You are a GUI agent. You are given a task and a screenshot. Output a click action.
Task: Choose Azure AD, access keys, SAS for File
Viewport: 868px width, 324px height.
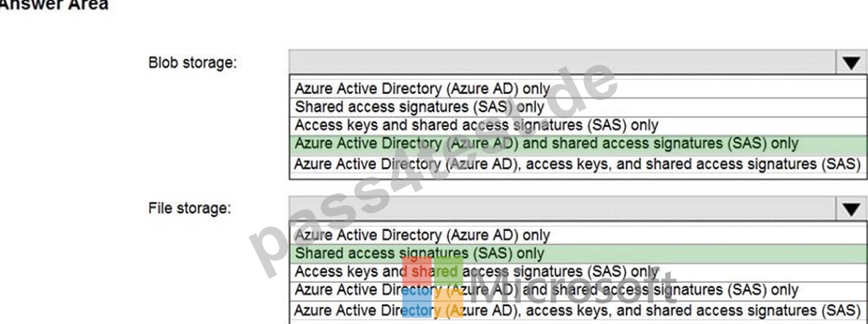(578, 310)
